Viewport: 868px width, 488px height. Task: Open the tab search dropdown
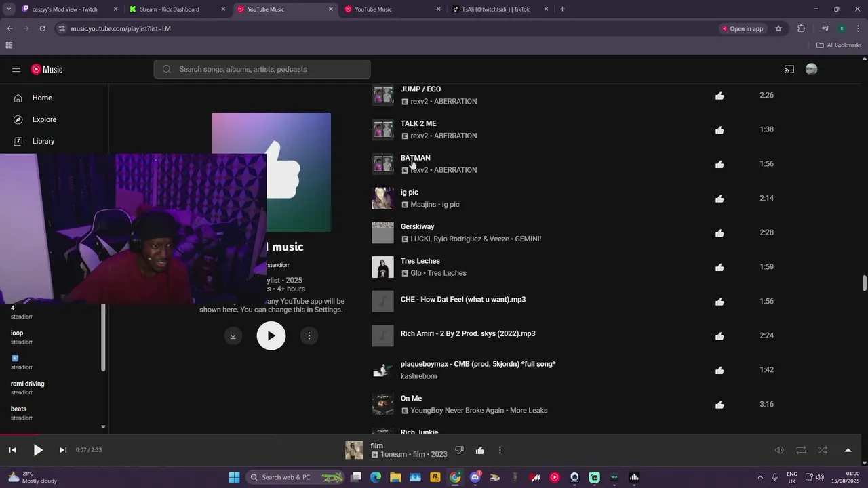click(9, 9)
